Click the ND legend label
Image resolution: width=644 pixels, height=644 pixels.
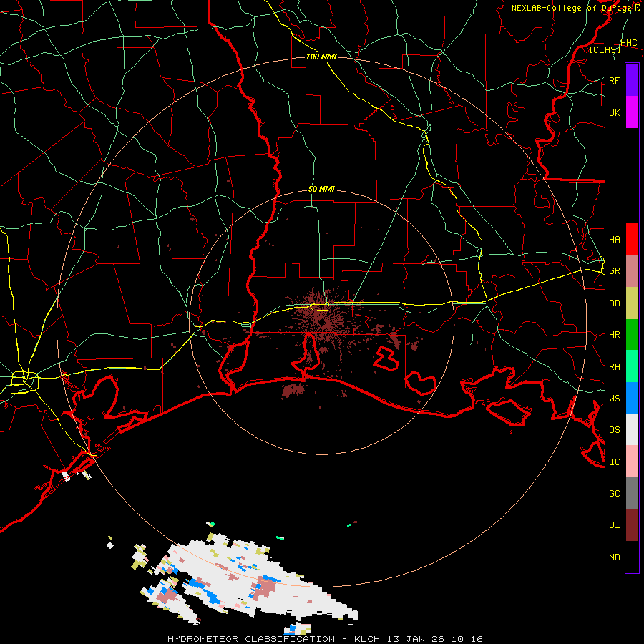[614, 557]
